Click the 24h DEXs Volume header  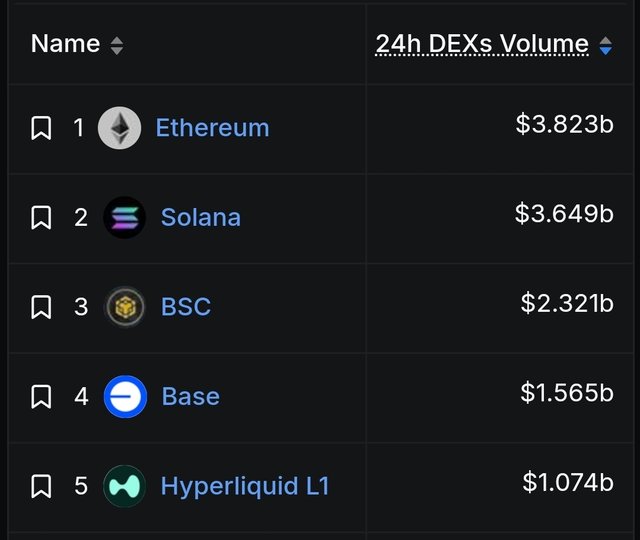pyautogui.click(x=482, y=44)
